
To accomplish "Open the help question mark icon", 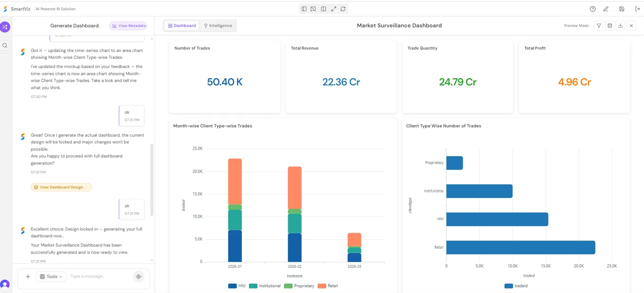I will (x=593, y=9).
